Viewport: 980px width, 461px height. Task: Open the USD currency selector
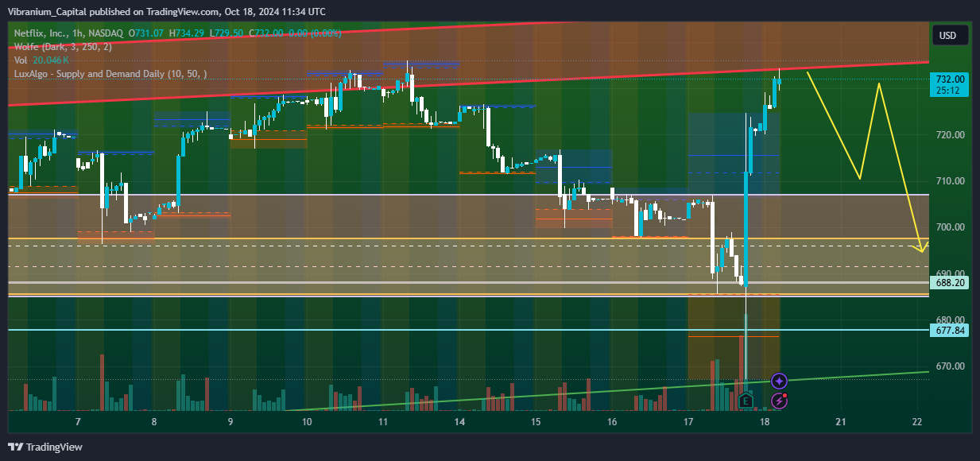point(948,35)
